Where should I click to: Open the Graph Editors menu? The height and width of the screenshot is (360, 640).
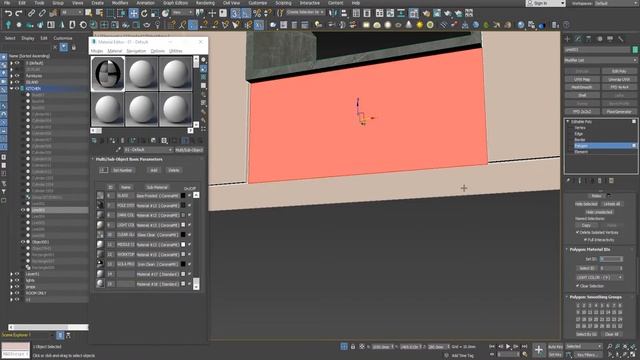point(176,3)
